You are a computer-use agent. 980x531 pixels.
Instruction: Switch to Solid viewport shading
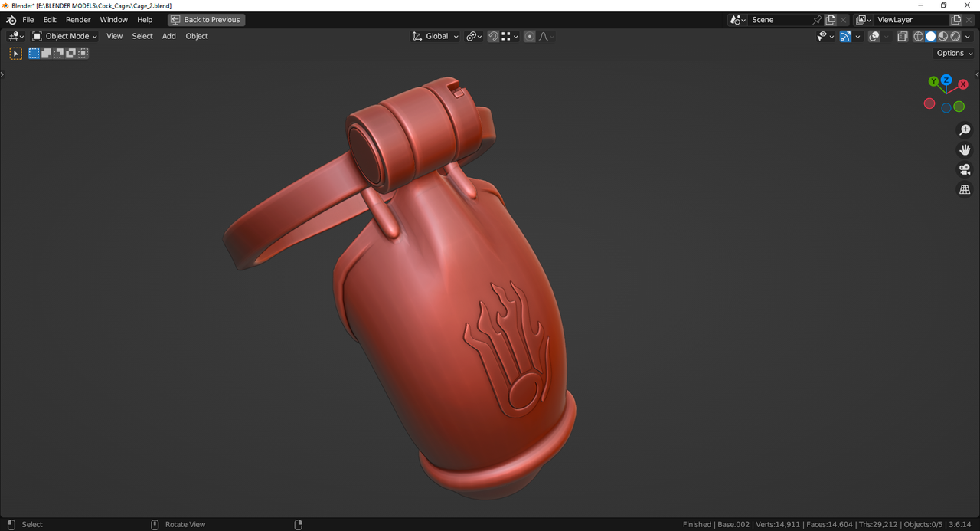pyautogui.click(x=931, y=36)
